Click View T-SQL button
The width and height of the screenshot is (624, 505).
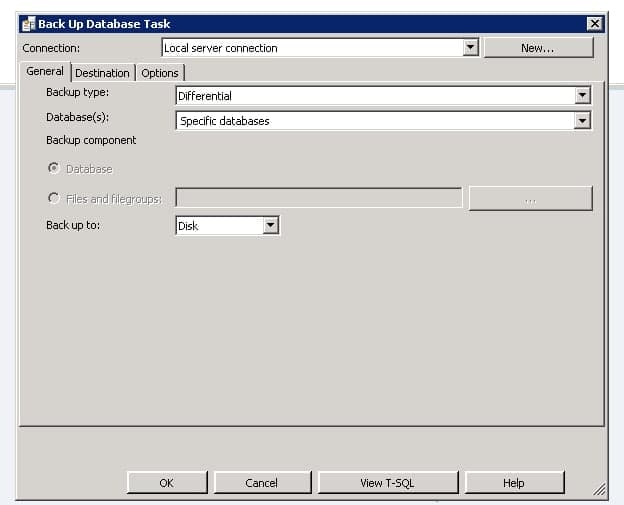click(x=388, y=483)
